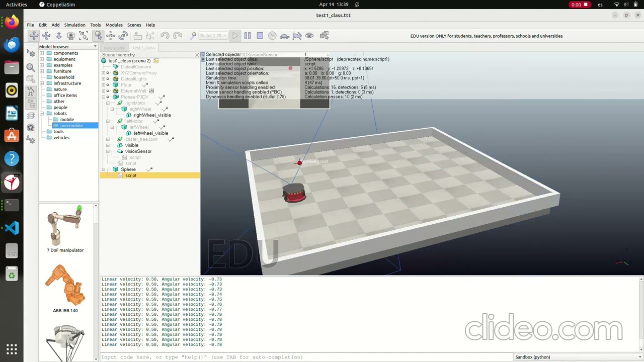Open the video recorder film-reel icon
The width and height of the screenshot is (644, 362).
pos(31,128)
